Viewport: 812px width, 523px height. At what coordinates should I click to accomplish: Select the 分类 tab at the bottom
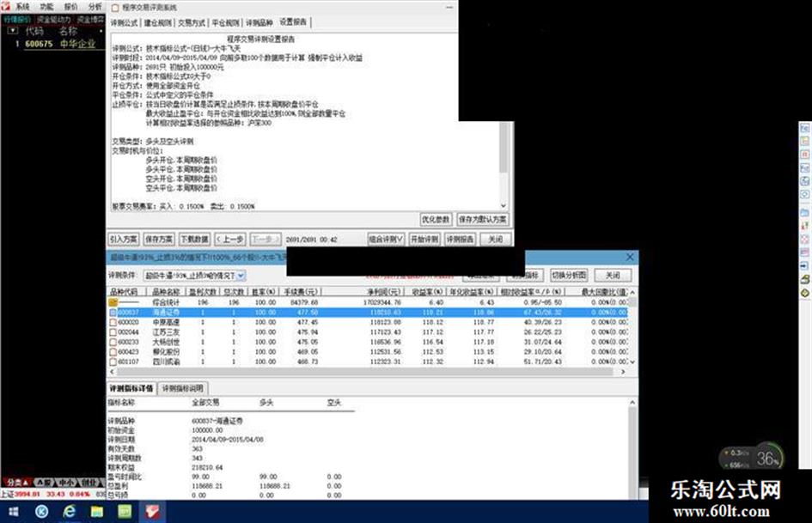pyautogui.click(x=17, y=483)
